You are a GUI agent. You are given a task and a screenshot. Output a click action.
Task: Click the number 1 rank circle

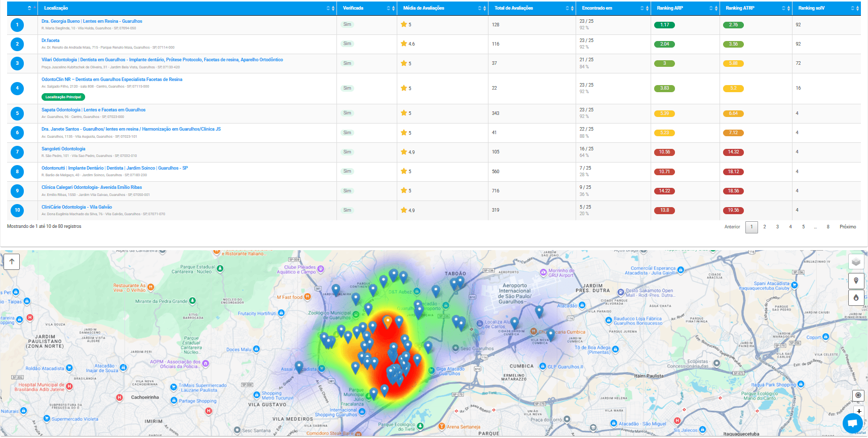tap(17, 25)
